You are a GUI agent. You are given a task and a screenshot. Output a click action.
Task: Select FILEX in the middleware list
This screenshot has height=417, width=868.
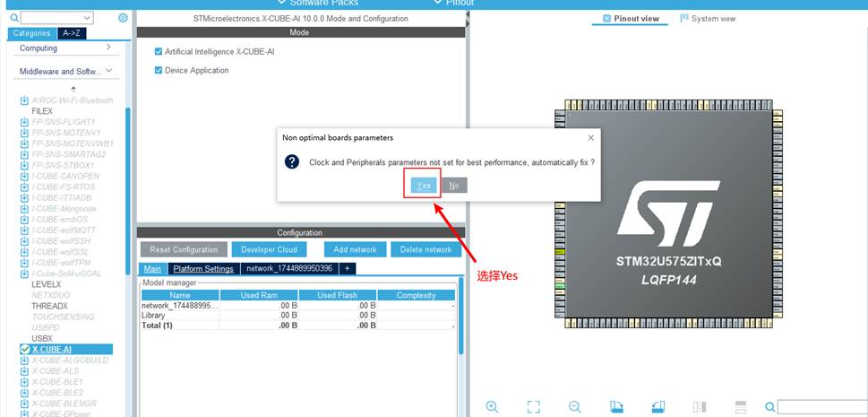tap(42, 111)
